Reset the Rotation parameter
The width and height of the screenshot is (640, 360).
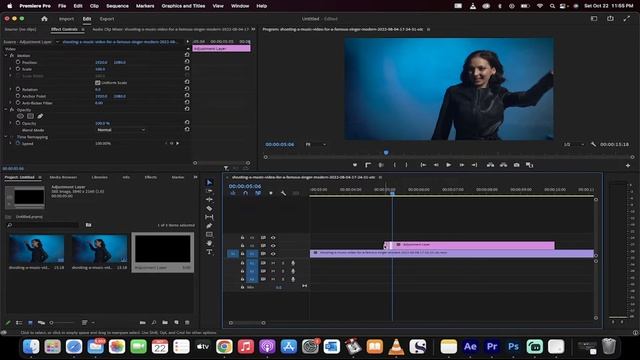(x=187, y=89)
